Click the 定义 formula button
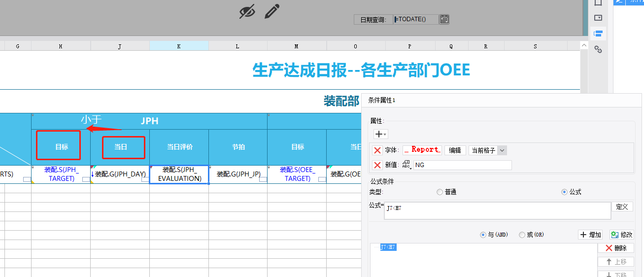Screen dimensions: 644x277 point(622,207)
